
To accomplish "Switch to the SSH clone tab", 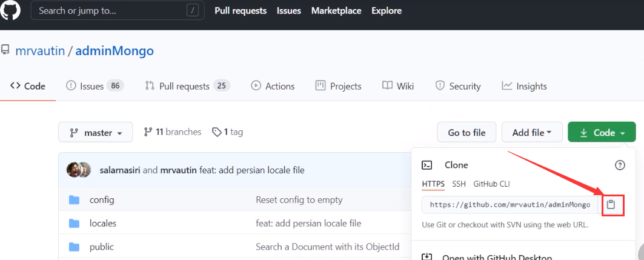I will pos(459,184).
